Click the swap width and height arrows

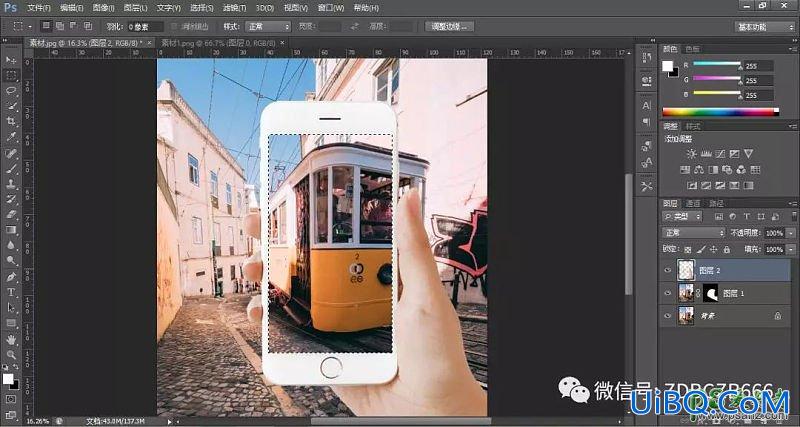tap(356, 27)
